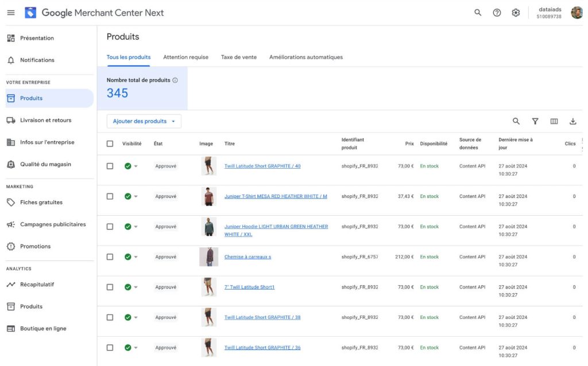Expand visibility arrow for Twill Latitude Short GRAPHITE / 36
The height and width of the screenshot is (366, 588).
coord(136,348)
